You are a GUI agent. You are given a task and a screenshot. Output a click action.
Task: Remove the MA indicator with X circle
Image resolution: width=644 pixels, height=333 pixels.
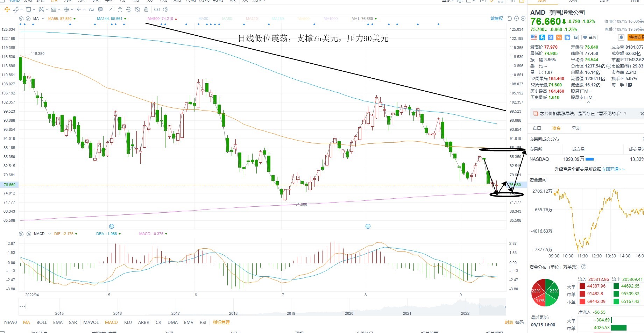[x=28, y=19]
